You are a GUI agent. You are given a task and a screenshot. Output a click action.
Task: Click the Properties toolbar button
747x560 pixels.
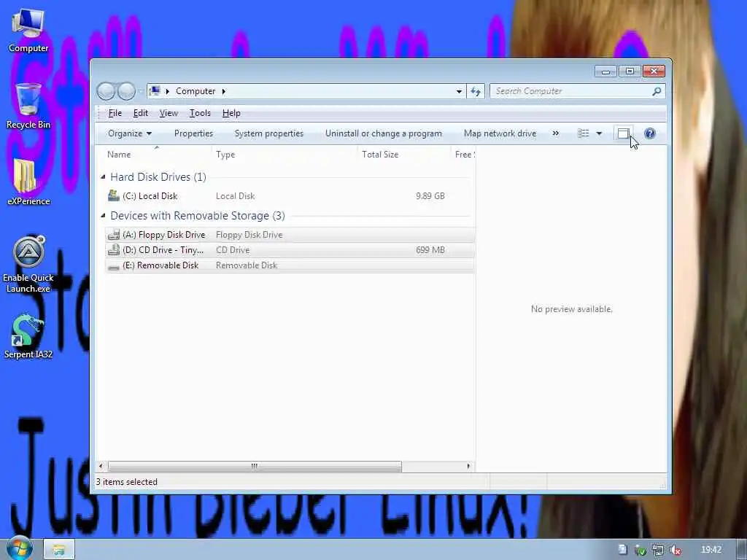point(193,133)
